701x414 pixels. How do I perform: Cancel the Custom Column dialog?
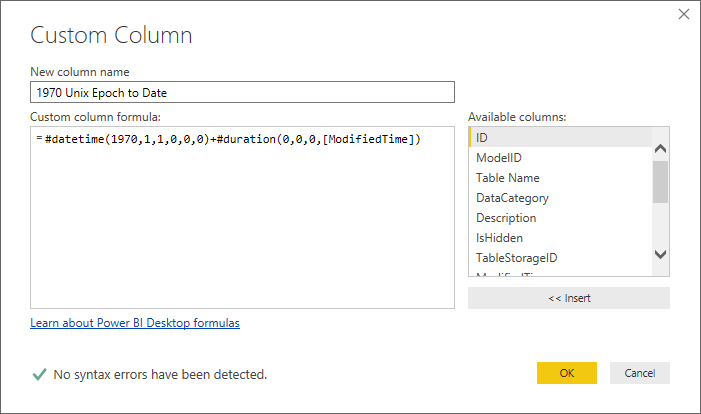tap(639, 373)
